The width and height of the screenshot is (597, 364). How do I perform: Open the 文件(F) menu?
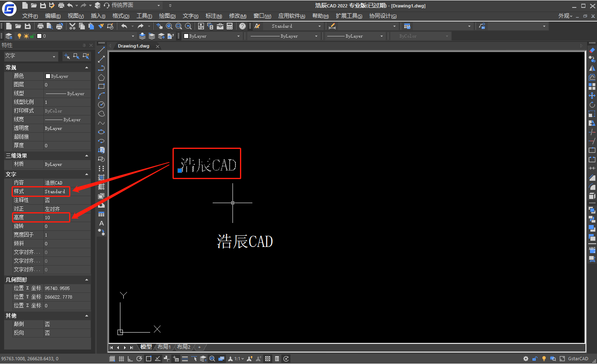pos(30,16)
